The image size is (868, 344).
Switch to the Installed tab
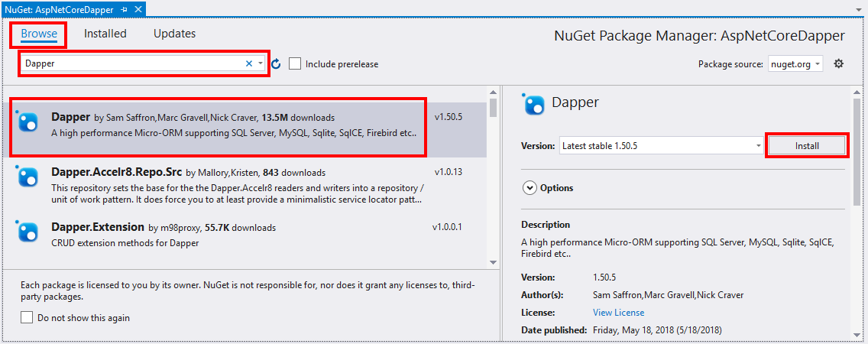tap(105, 34)
